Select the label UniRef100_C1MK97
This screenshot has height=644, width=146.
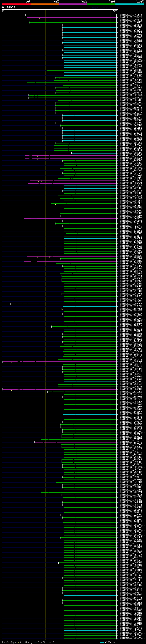(131, 306)
